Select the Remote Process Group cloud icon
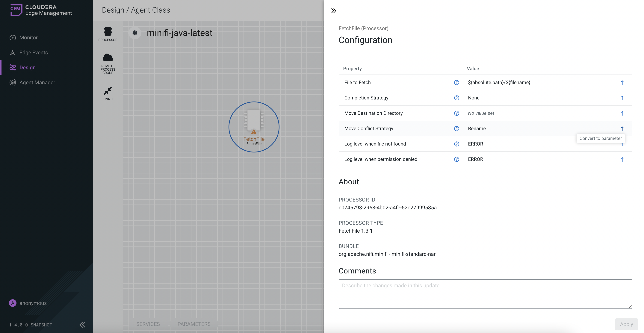 [108, 58]
